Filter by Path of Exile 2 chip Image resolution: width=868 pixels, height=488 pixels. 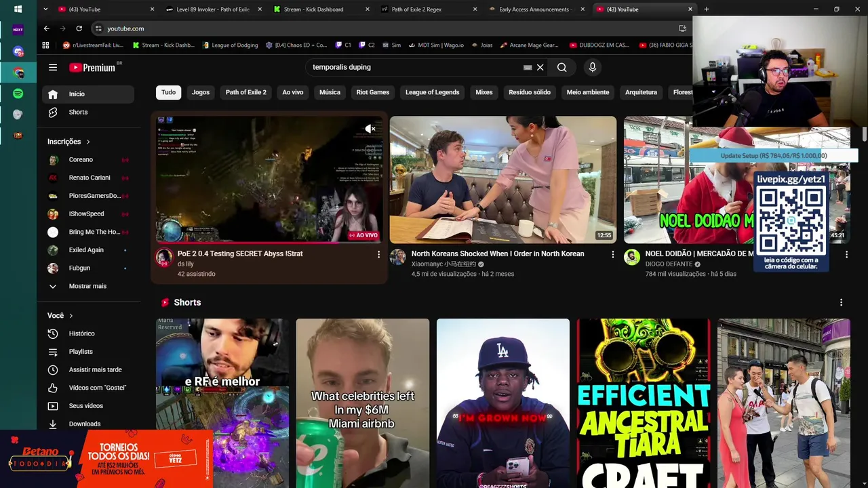(x=246, y=92)
